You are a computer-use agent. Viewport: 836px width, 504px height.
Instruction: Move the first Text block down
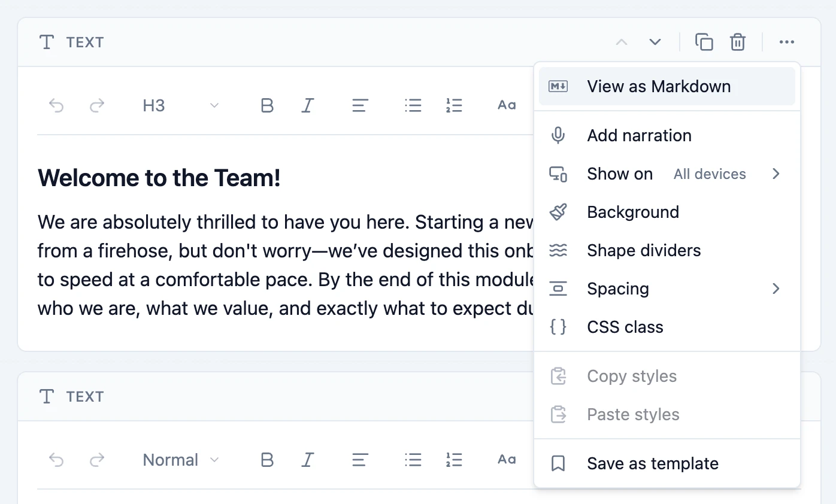click(655, 42)
